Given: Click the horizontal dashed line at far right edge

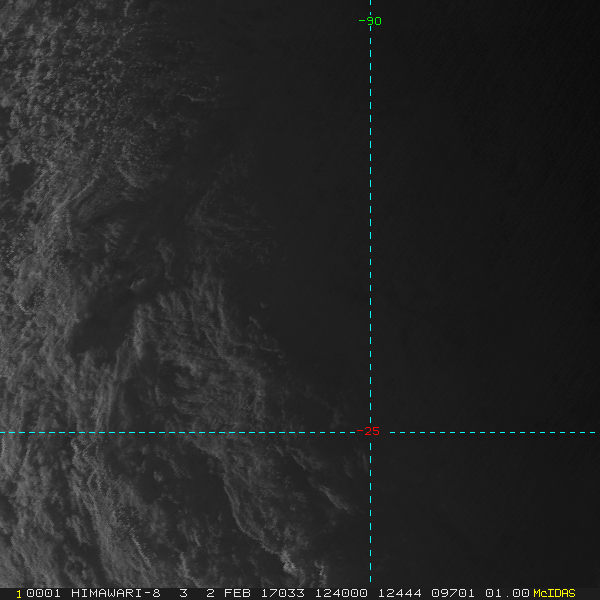Looking at the screenshot, I should (592, 433).
